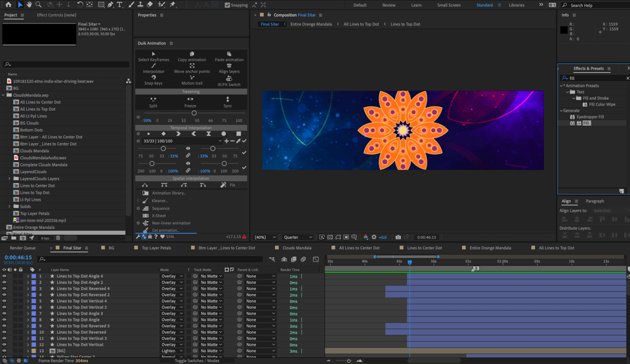Switch to the Render Queue tab
This screenshot has height=364, width=630.
coord(22,248)
